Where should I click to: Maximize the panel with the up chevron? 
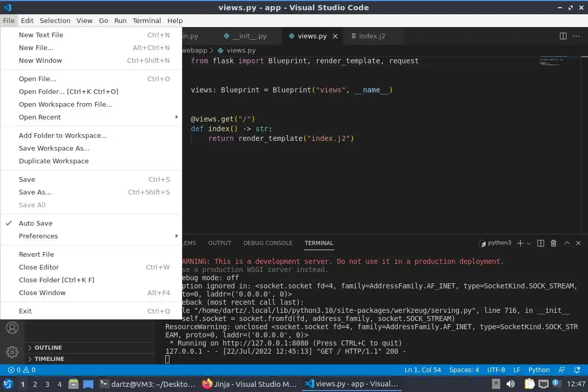click(x=567, y=243)
